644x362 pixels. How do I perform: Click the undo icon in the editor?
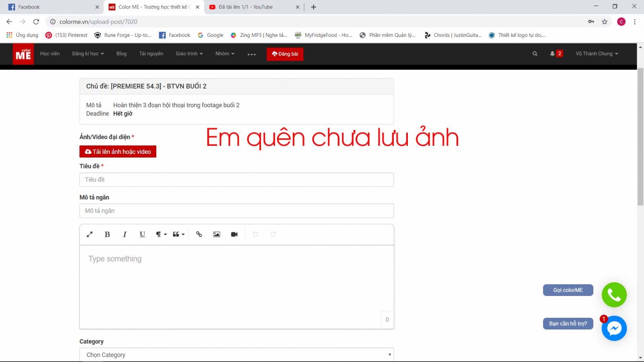coord(255,234)
